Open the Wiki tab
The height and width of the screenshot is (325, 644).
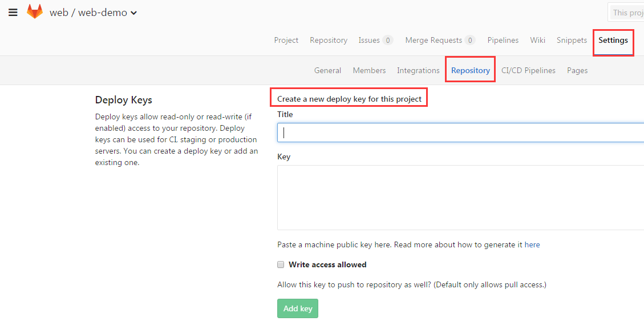coord(538,41)
